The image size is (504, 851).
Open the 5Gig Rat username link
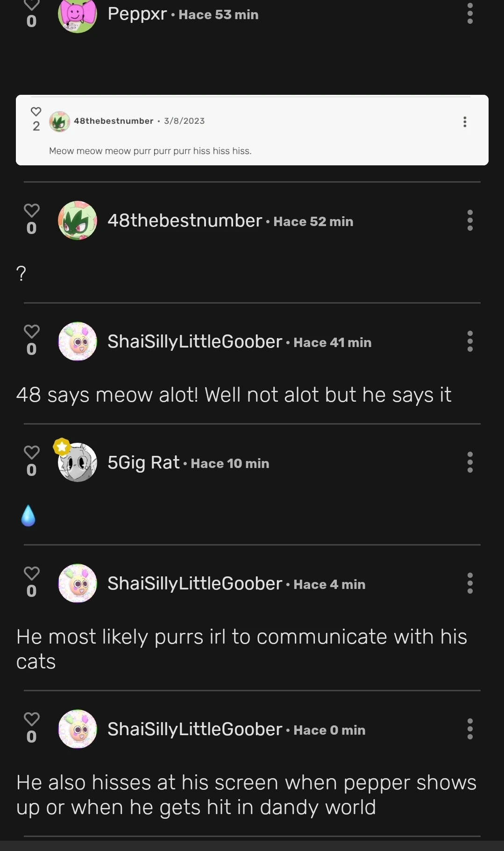click(143, 462)
